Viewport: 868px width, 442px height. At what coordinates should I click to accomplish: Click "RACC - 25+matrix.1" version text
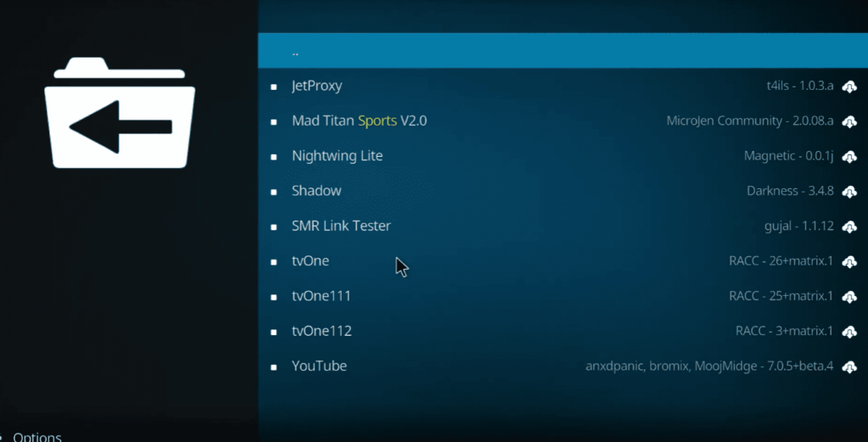tap(781, 296)
